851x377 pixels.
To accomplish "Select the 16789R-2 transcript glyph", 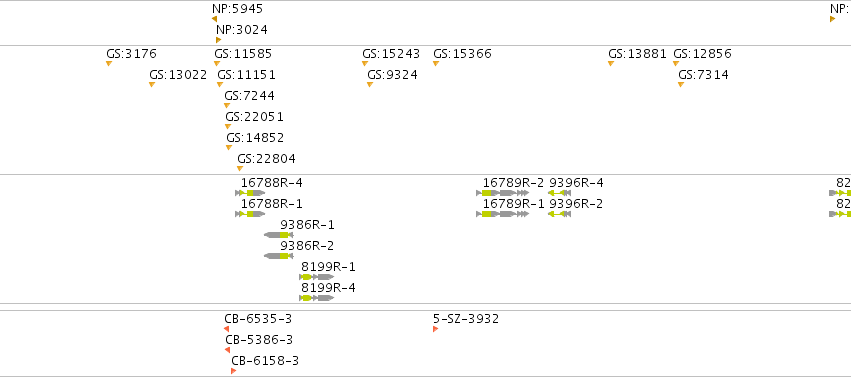I will click(503, 193).
